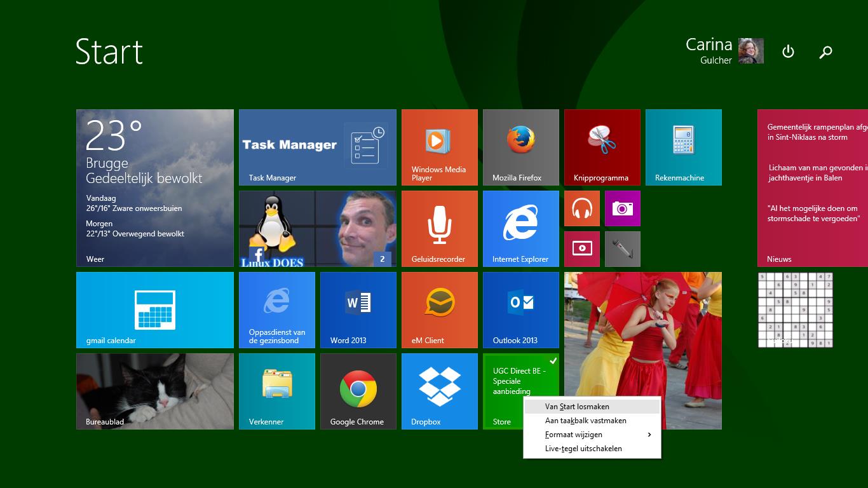
Task: Open the small gray microphone tile
Action: click(x=623, y=249)
